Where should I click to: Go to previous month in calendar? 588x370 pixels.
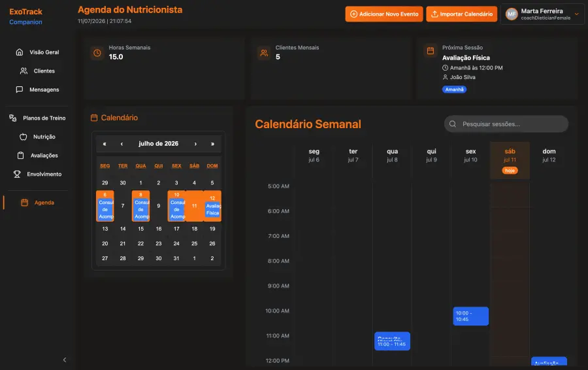pyautogui.click(x=122, y=144)
